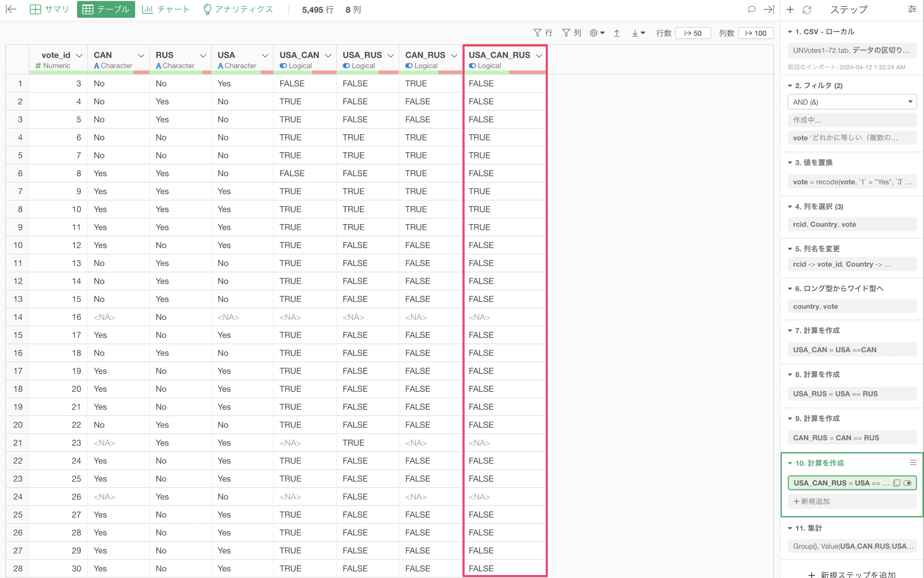Open the step settings sliders icon
924x578 pixels.
click(912, 9)
